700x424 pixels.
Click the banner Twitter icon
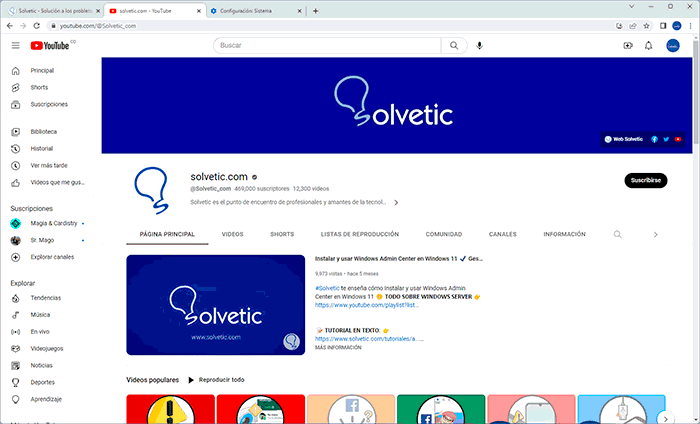[x=666, y=139]
